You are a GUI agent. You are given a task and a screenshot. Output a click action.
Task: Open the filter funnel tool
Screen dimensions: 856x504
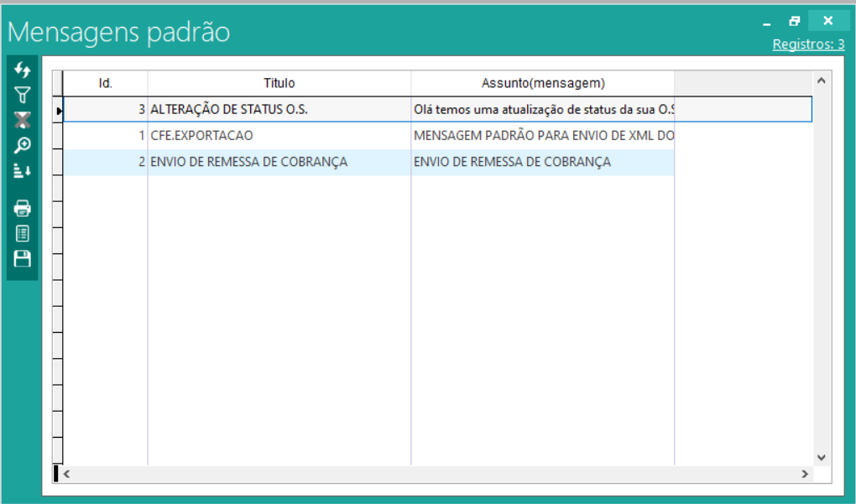click(x=23, y=95)
